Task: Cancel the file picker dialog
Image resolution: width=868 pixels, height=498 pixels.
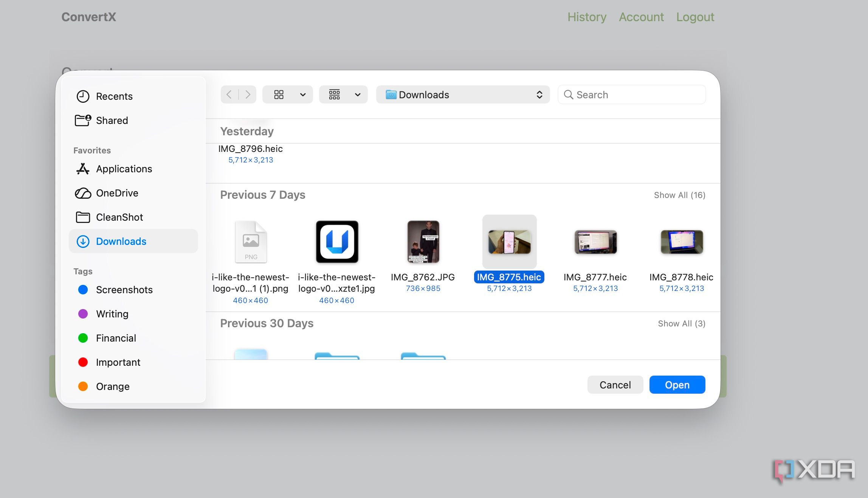Action: 615,385
